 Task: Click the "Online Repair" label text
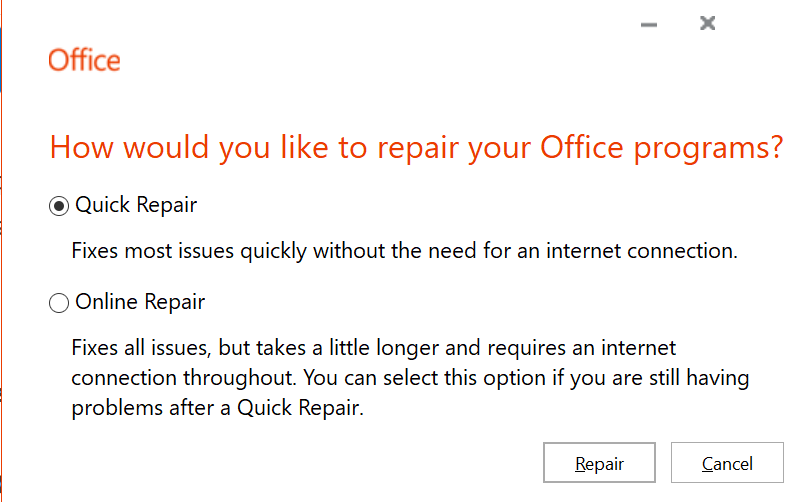140,302
